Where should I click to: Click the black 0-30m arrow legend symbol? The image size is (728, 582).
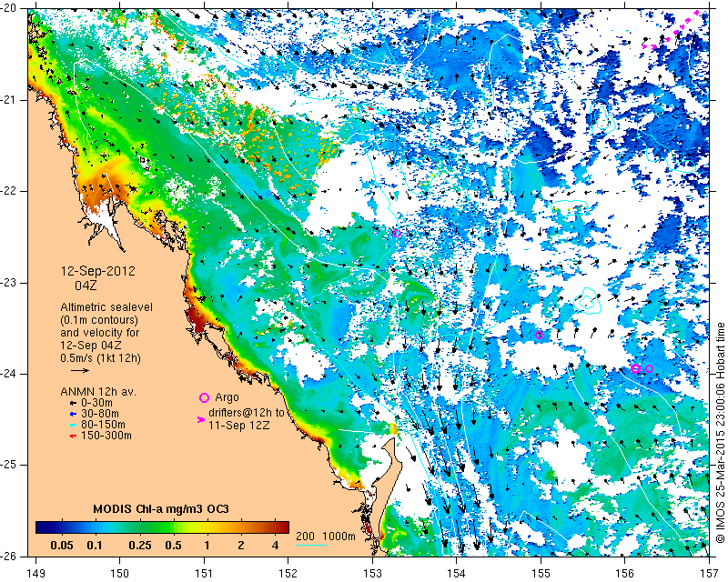pyautogui.click(x=73, y=403)
